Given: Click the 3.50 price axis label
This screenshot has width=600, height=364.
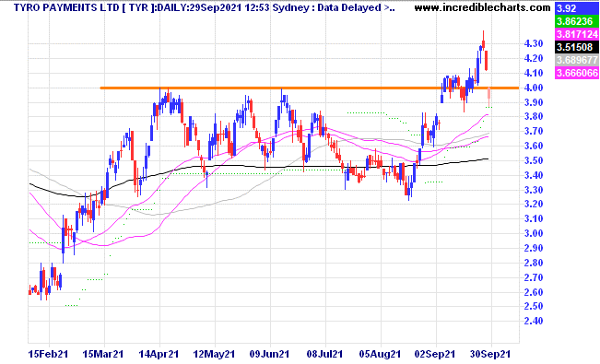Looking at the screenshot, I should coord(534,160).
